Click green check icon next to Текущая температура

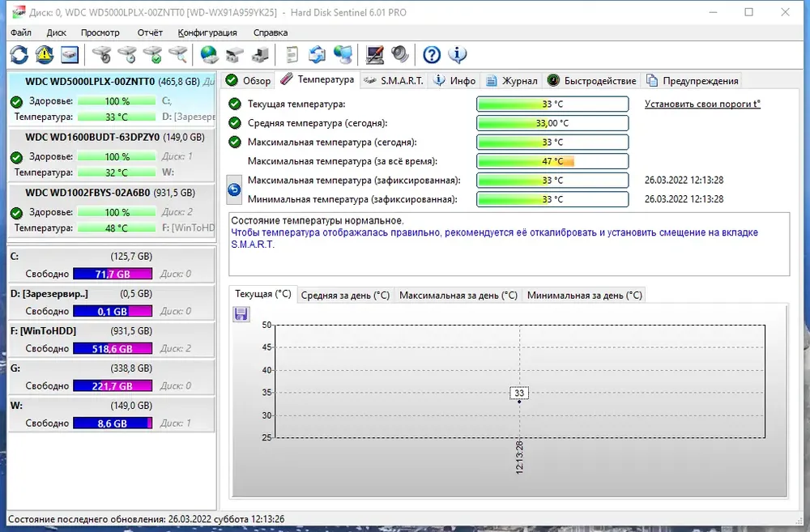[235, 104]
